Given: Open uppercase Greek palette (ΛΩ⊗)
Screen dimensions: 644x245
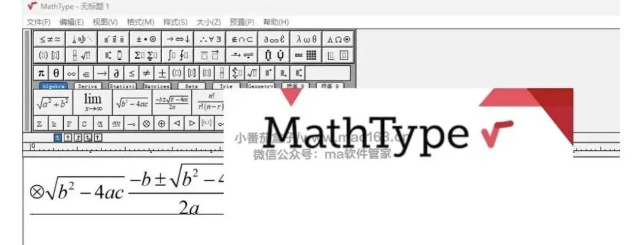Looking at the screenshot, I should coord(338,39).
